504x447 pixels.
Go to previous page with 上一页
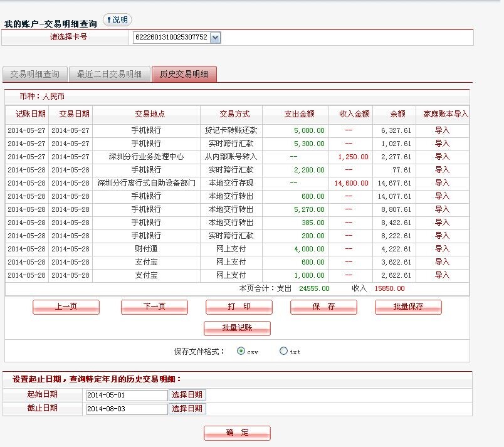click(x=66, y=307)
